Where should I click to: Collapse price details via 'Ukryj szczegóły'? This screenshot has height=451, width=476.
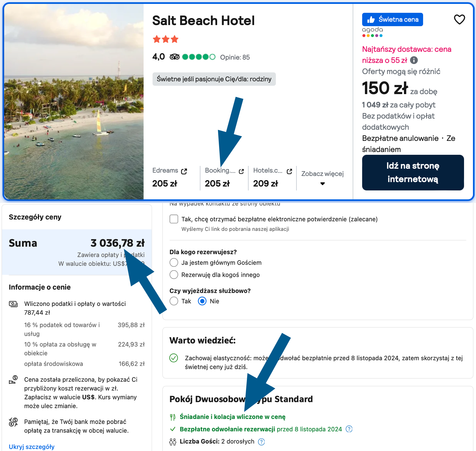(31, 447)
